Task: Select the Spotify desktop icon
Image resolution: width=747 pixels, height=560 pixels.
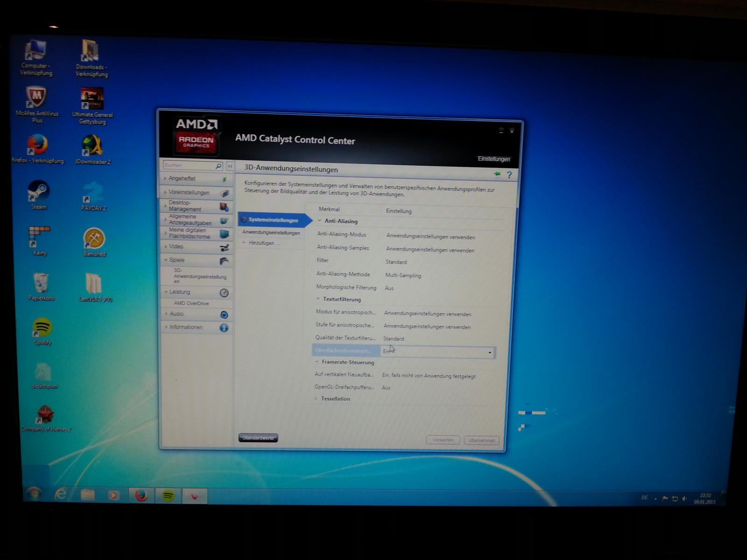Action: pyautogui.click(x=42, y=331)
